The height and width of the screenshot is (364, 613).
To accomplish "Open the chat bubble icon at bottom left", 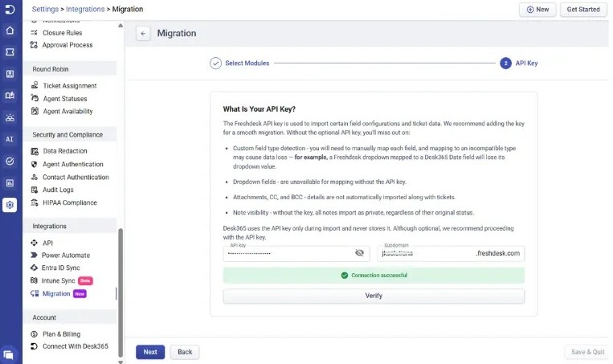I will point(9,355).
